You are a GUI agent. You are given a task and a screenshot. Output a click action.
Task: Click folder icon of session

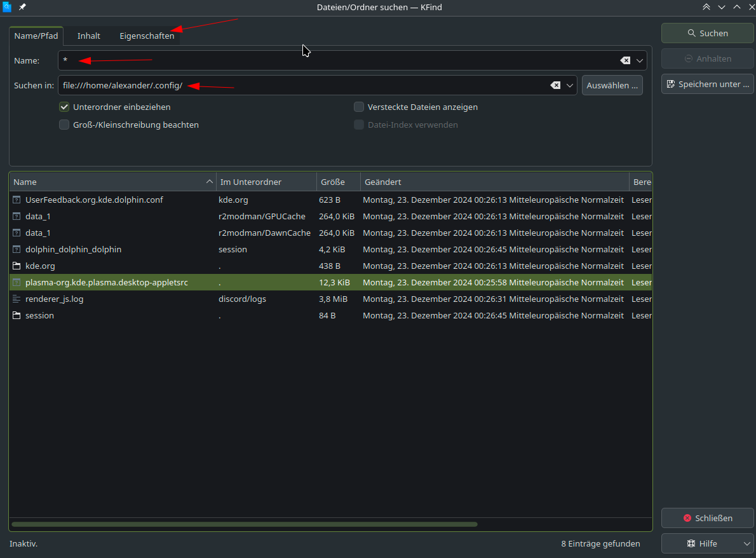coord(17,315)
